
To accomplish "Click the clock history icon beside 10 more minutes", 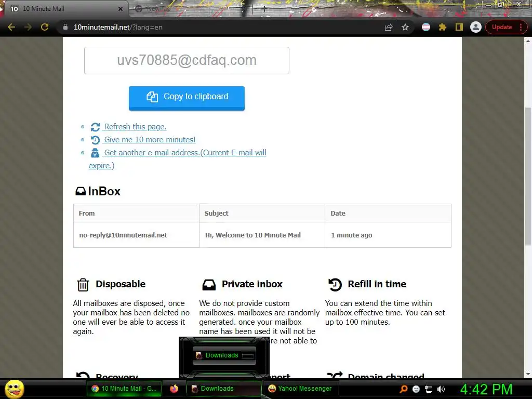I will pyautogui.click(x=95, y=140).
